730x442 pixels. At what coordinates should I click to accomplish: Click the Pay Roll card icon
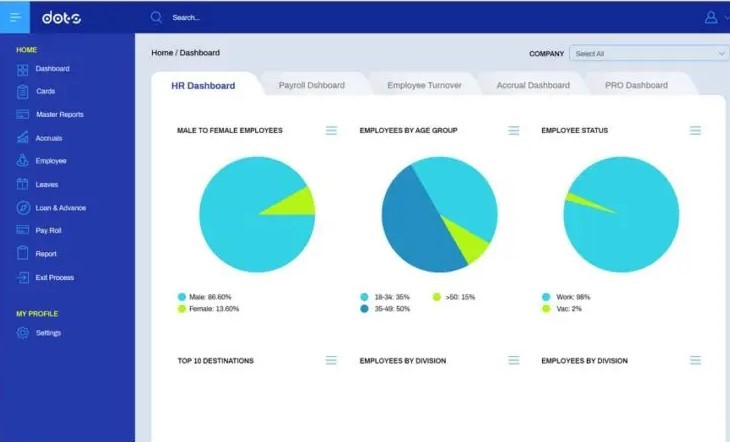22,230
